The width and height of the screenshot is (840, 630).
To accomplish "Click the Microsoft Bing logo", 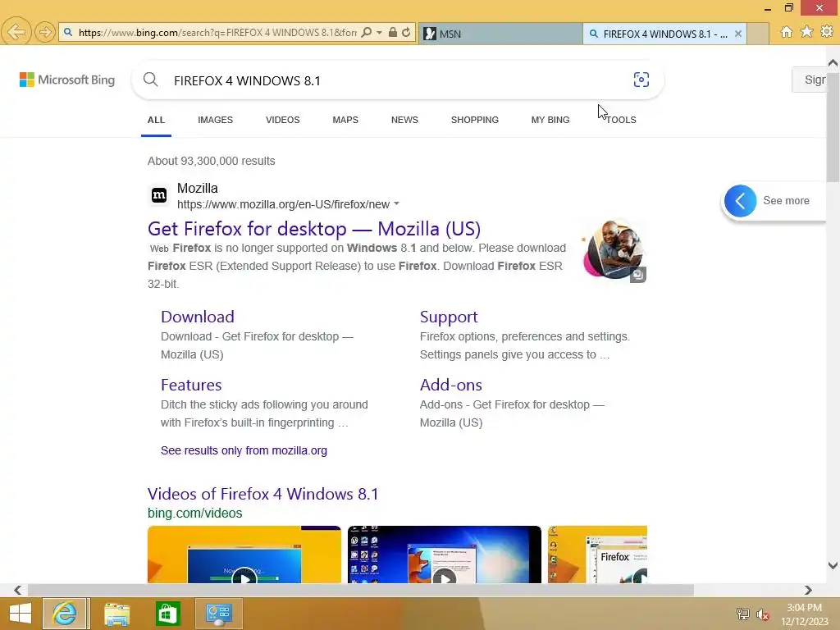I will 67,80.
